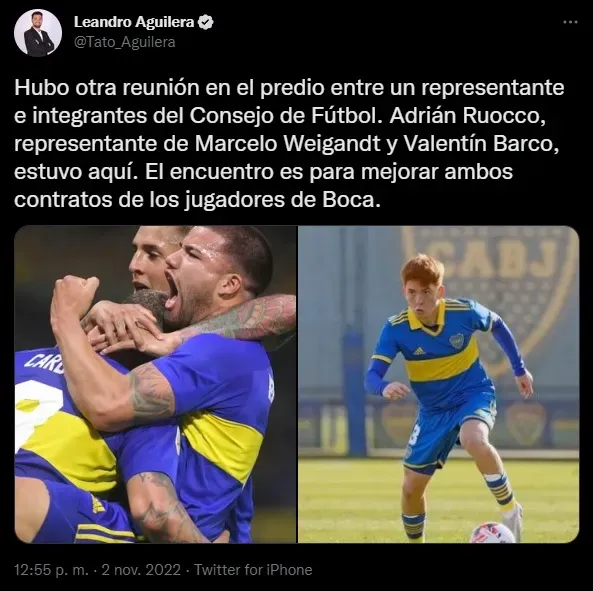Enlarge the right photo of the dribbling player
This screenshot has width=593, height=591.
[x=439, y=384]
